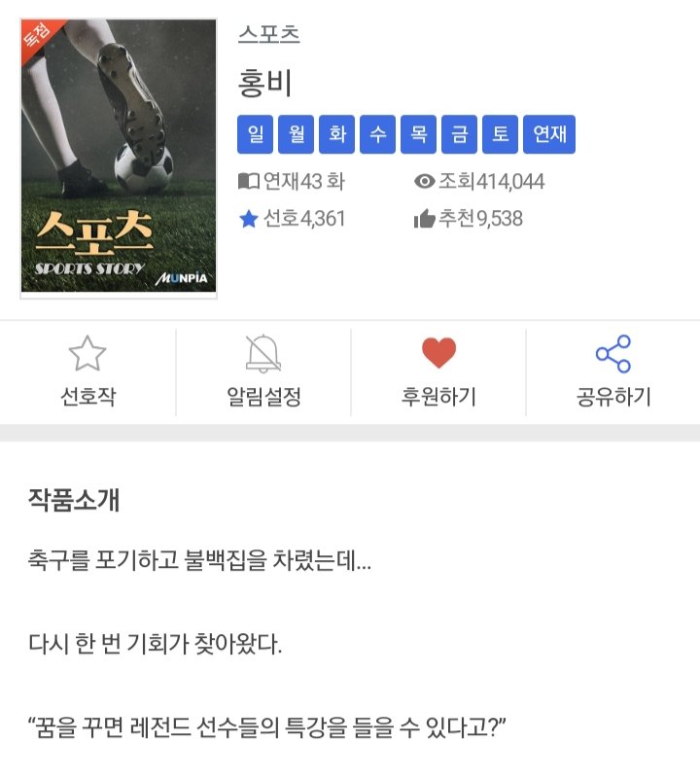This screenshot has width=700, height=779.
Task: Click the blue 선호 star icon
Action: tap(249, 219)
